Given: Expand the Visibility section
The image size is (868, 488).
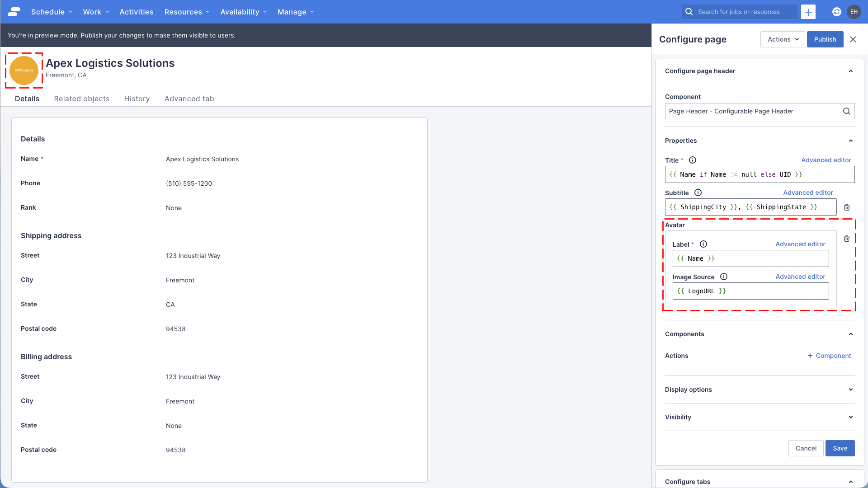Looking at the screenshot, I should tap(851, 417).
